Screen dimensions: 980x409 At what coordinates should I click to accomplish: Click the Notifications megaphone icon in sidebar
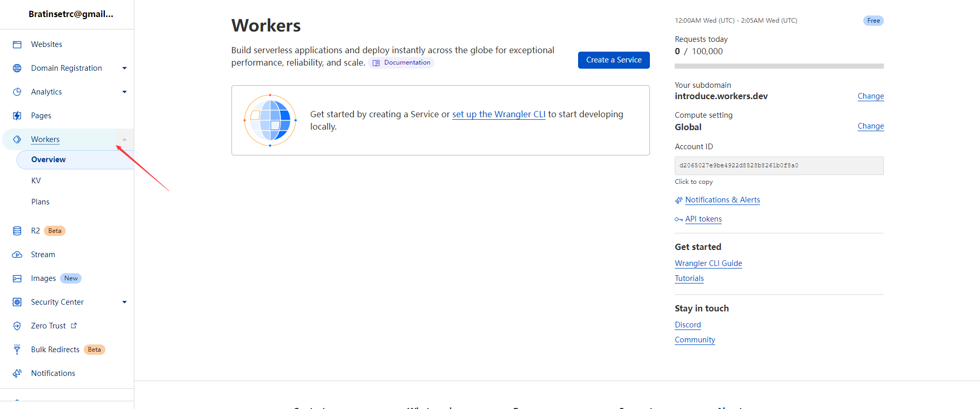[x=17, y=373]
